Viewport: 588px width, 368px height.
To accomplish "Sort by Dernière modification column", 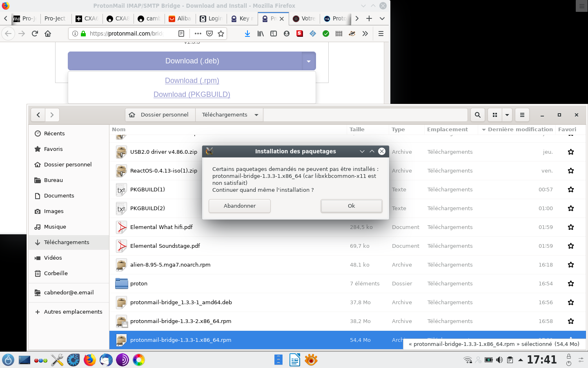I will coord(517,129).
